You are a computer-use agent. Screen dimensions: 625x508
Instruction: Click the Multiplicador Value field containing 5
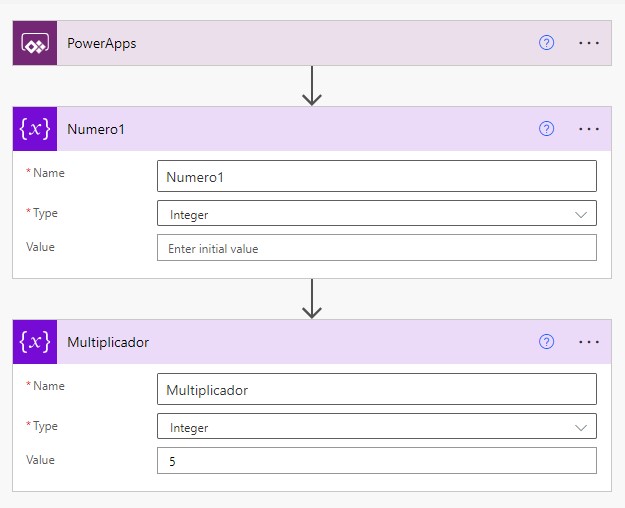pyautogui.click(x=376, y=461)
